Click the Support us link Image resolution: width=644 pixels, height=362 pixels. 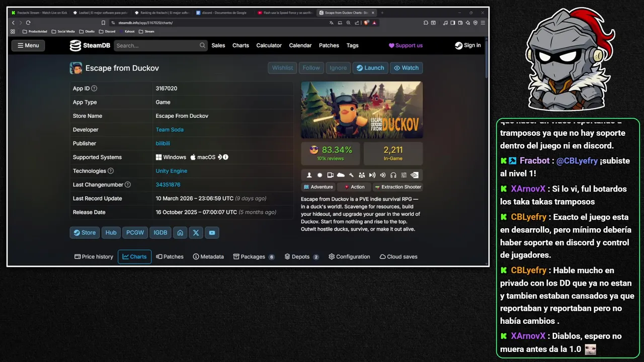coord(406,45)
